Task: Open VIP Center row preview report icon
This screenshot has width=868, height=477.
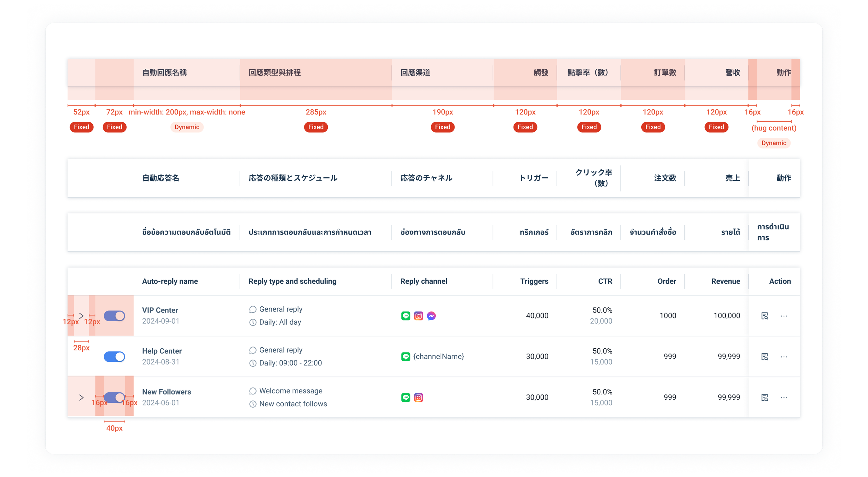Action: 765,316
